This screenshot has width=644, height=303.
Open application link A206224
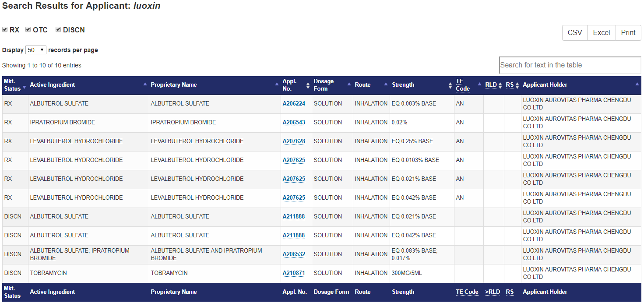[x=294, y=104]
